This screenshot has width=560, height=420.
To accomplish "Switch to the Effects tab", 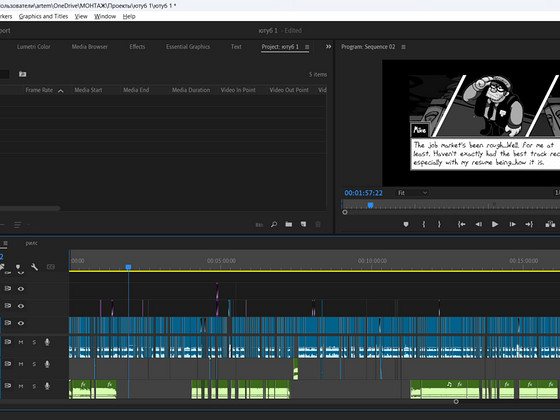I will (137, 47).
